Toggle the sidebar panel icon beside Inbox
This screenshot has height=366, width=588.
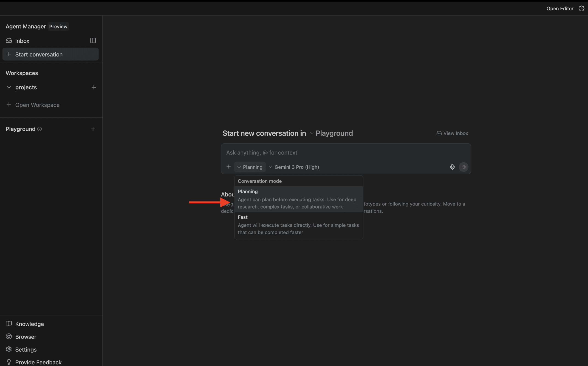pyautogui.click(x=93, y=40)
